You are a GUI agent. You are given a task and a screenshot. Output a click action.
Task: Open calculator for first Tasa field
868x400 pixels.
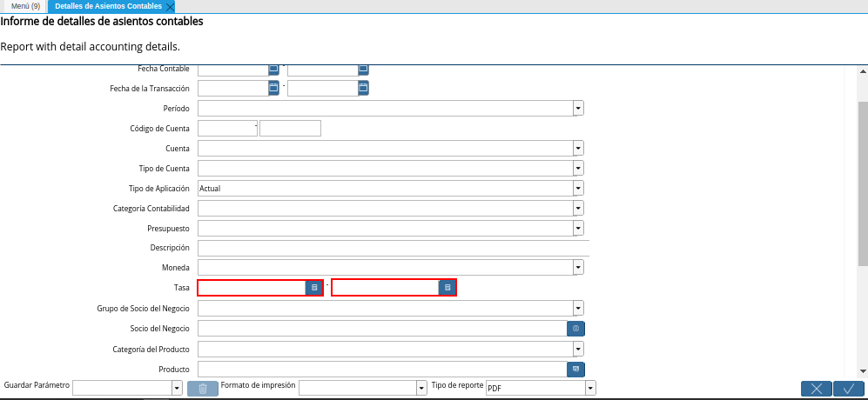pyautogui.click(x=314, y=288)
